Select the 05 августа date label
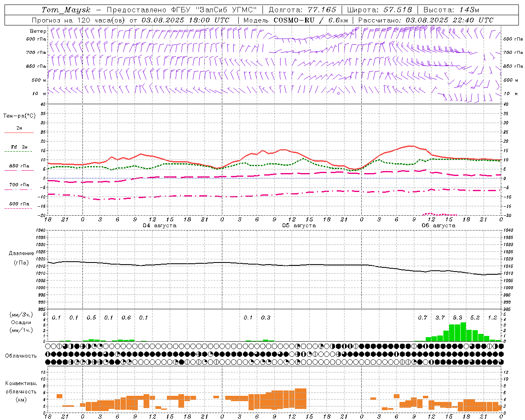 tap(299, 226)
